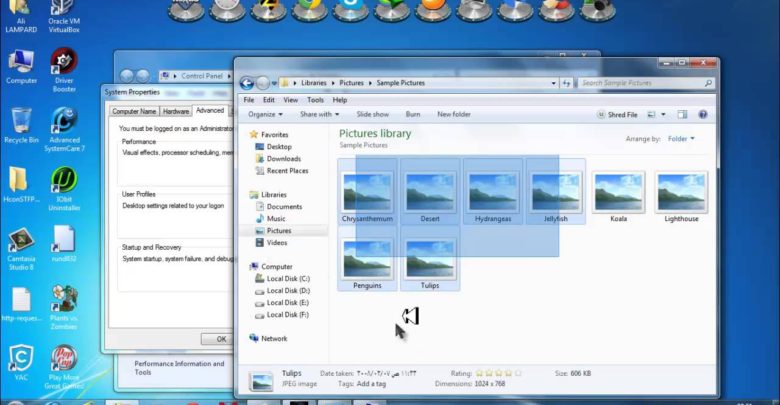
Task: Refresh the Sample Pictures address bar
Action: coord(566,83)
